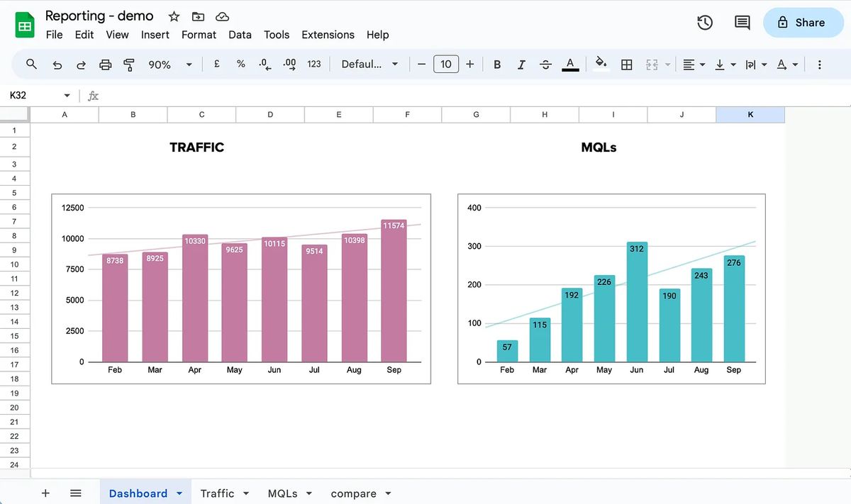Apply strikethrough formatting
The width and height of the screenshot is (851, 504).
click(x=545, y=64)
